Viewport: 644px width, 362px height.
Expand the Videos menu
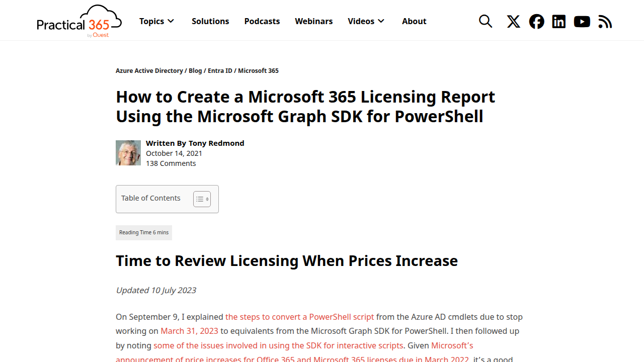coord(366,21)
